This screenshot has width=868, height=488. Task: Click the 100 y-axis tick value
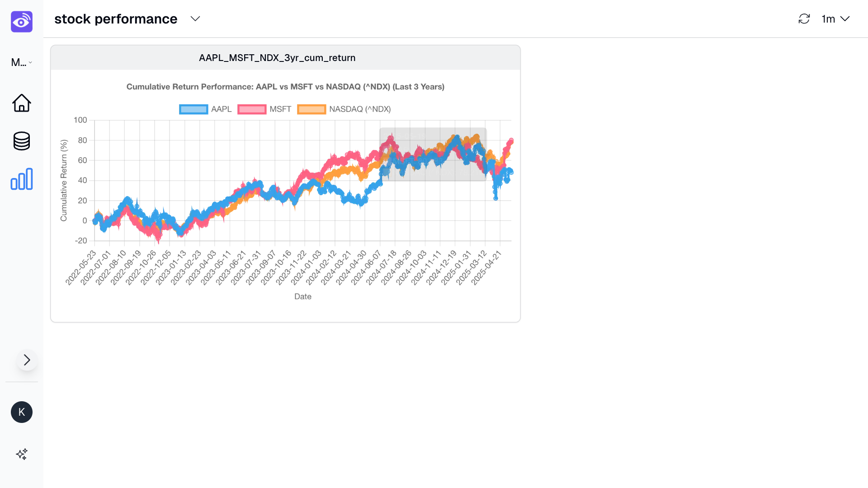pyautogui.click(x=80, y=120)
